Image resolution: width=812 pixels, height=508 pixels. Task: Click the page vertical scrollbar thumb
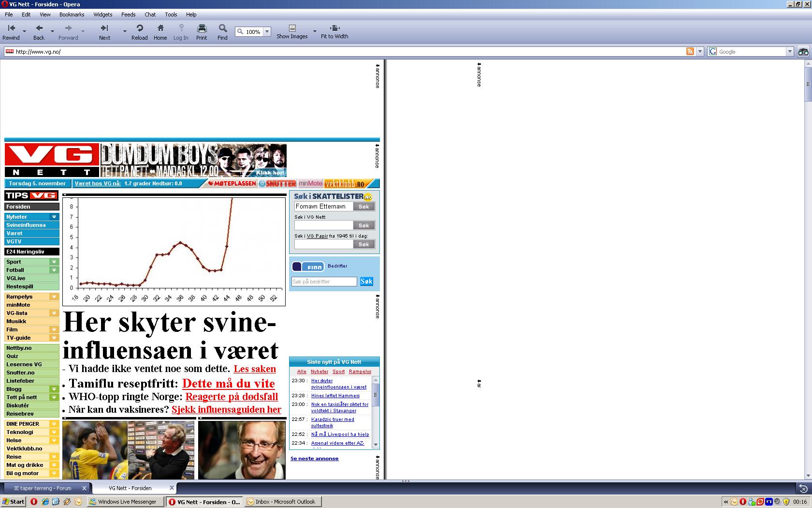[x=808, y=84]
